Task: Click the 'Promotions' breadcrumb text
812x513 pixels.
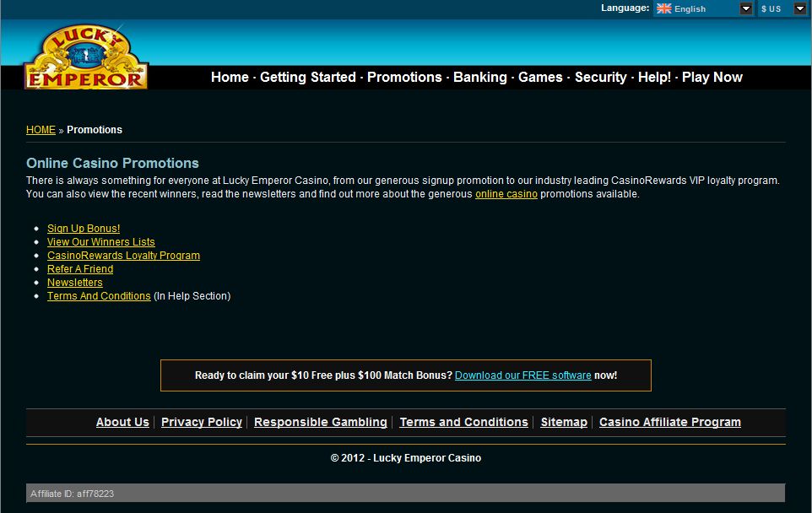Action: click(95, 130)
